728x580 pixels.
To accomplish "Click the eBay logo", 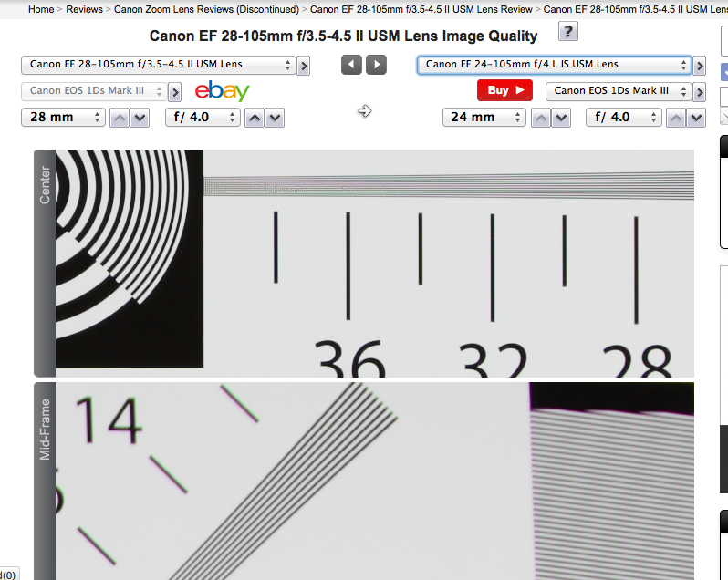I will (222, 90).
